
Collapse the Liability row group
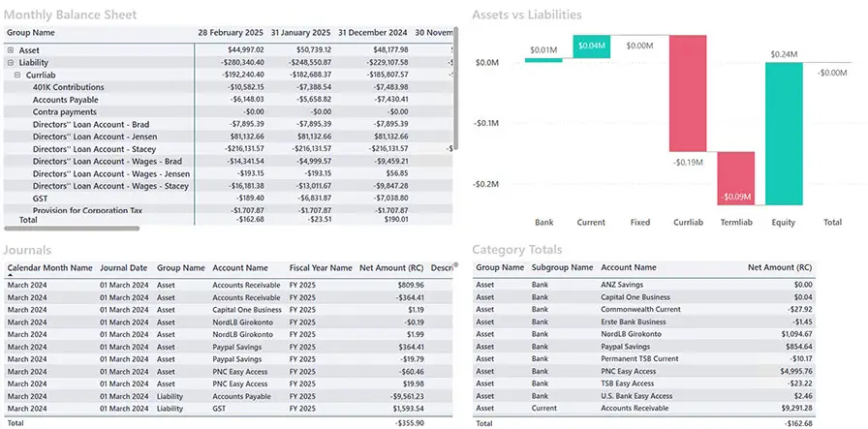11,61
